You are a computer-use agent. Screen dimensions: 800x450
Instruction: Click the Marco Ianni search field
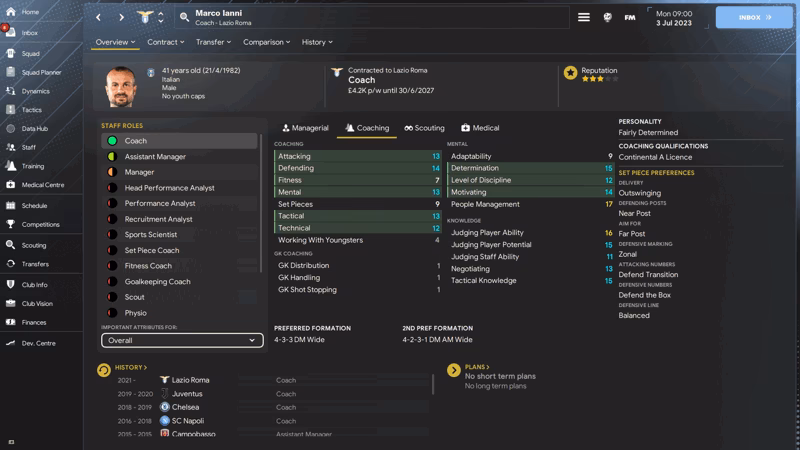click(372, 17)
